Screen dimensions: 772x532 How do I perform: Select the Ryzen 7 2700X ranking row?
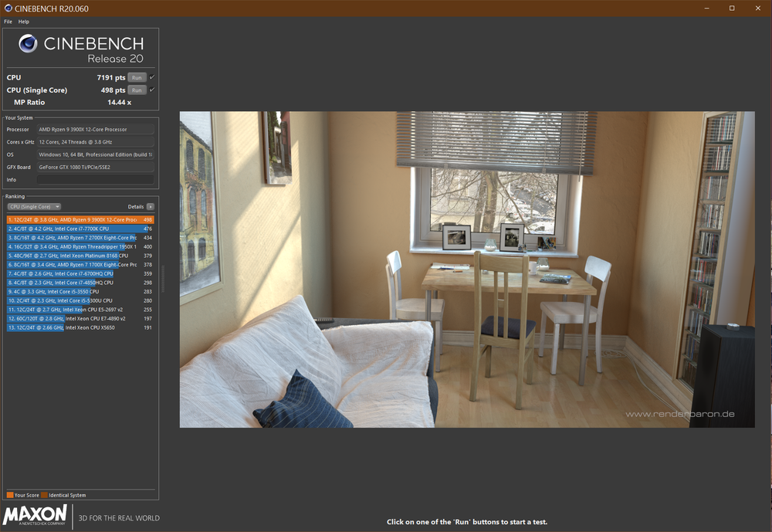click(x=80, y=237)
